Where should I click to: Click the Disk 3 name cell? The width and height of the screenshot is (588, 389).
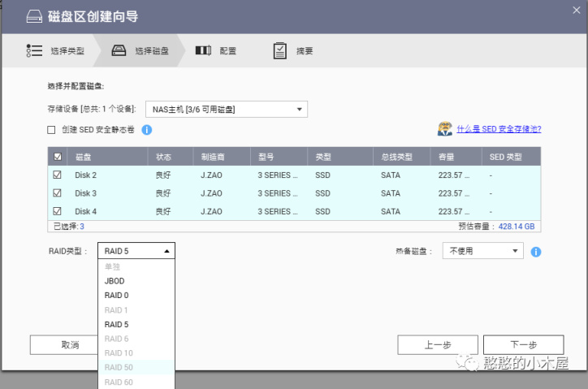click(85, 193)
